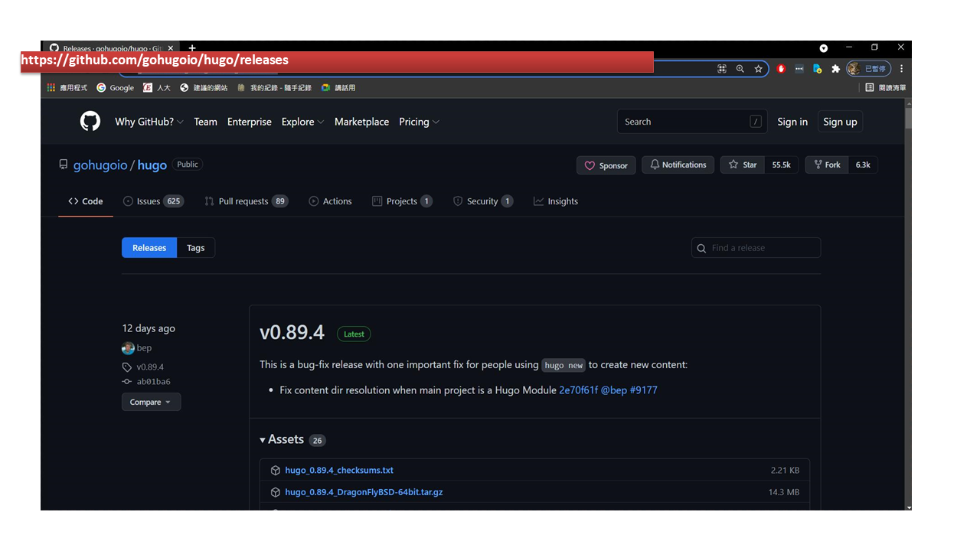This screenshot has width=980, height=551.
Task: Open the gohugoio owner link
Action: 100,165
